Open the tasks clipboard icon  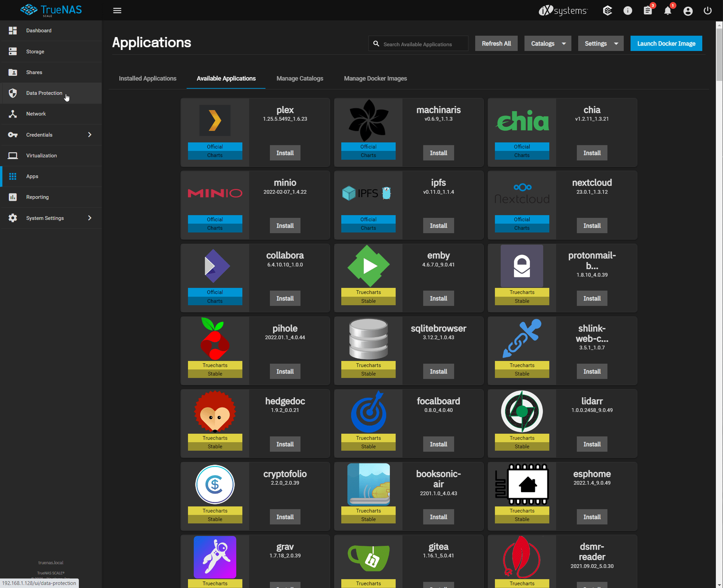648,11
